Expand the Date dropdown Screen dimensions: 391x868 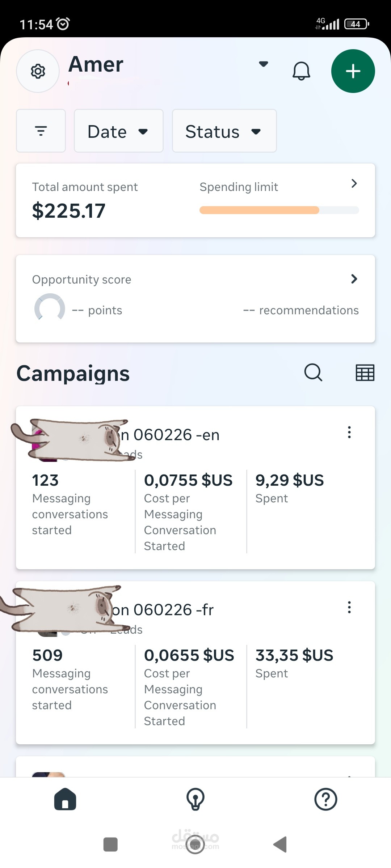click(119, 131)
